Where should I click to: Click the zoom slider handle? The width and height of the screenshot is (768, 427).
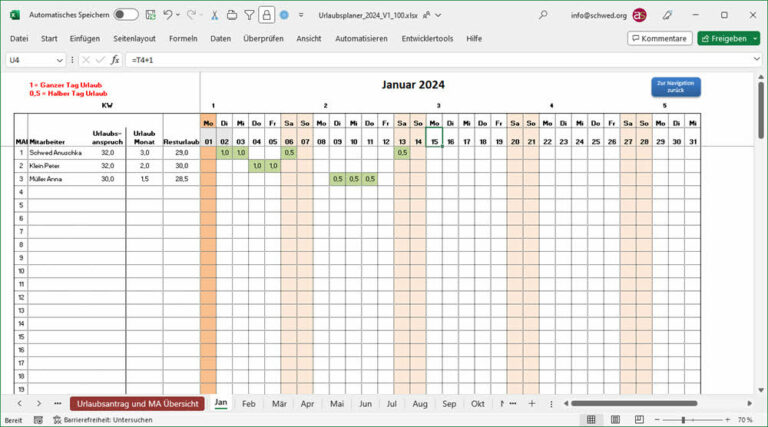click(x=683, y=420)
